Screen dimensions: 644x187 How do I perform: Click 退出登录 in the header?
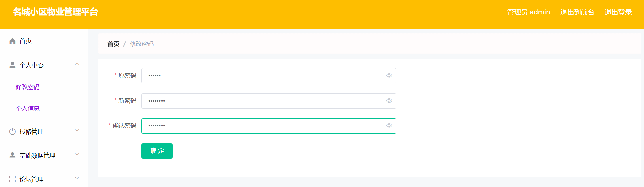pyautogui.click(x=618, y=12)
